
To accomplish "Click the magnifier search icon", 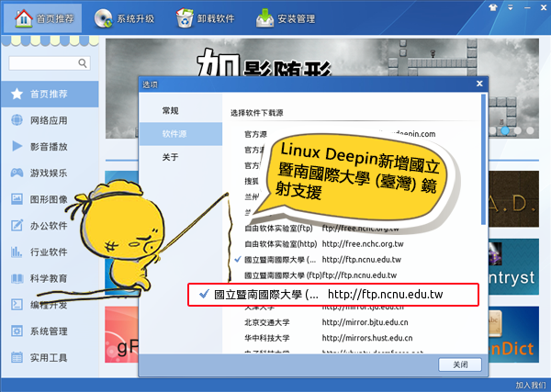I will 83,63.
